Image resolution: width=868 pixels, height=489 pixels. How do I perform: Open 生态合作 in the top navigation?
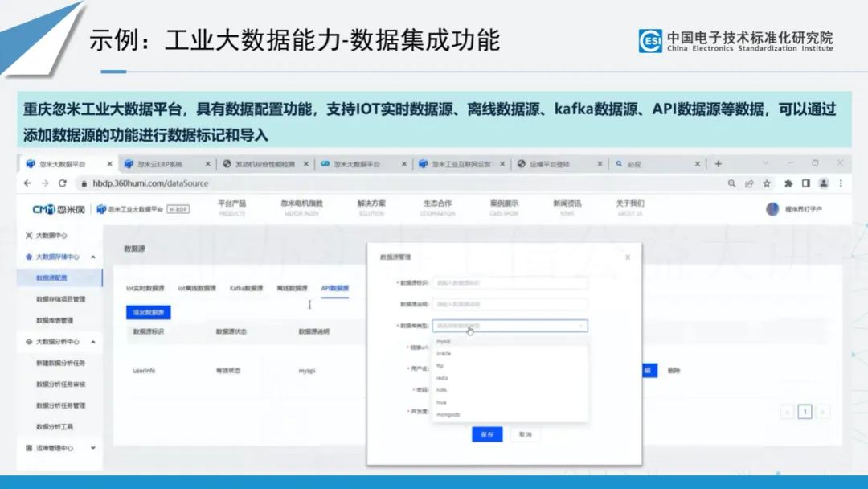437,208
